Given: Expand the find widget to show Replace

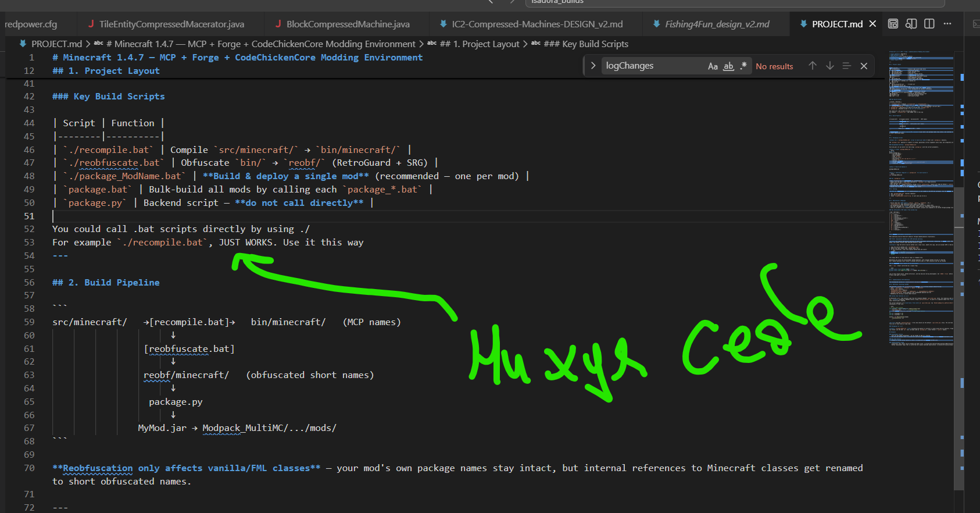Looking at the screenshot, I should coord(593,66).
